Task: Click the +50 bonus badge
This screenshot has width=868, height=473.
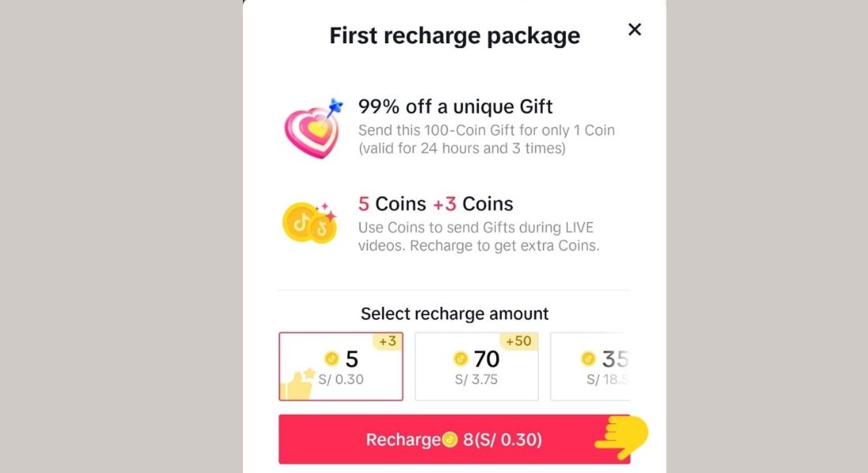Action: pyautogui.click(x=518, y=341)
